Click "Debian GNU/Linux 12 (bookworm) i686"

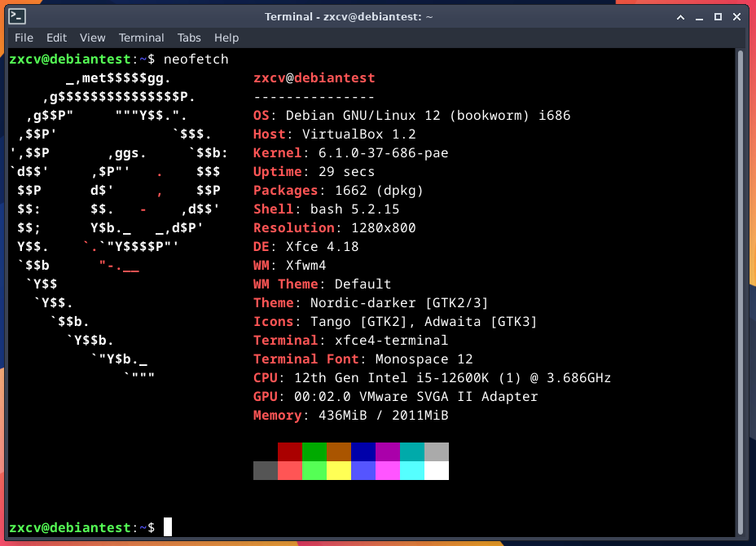point(429,115)
